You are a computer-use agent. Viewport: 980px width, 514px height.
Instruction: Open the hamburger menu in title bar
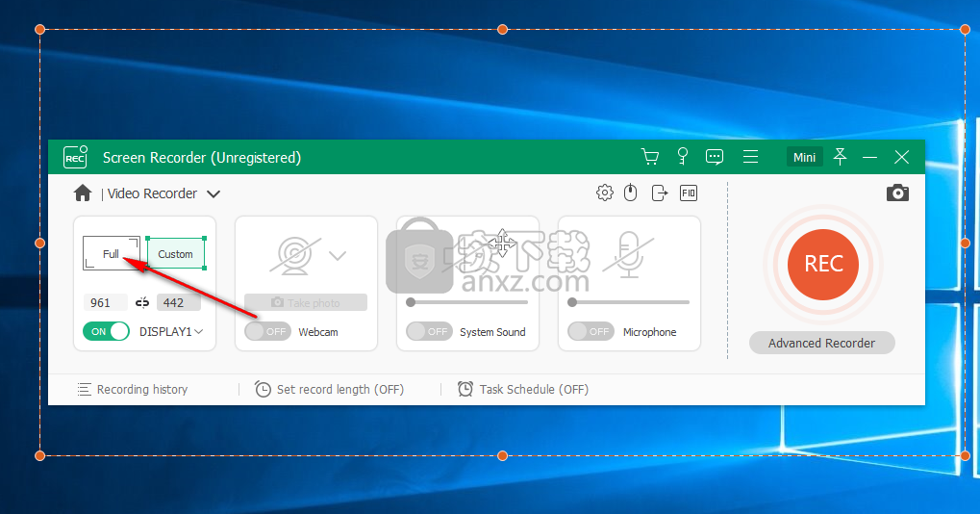tap(750, 157)
